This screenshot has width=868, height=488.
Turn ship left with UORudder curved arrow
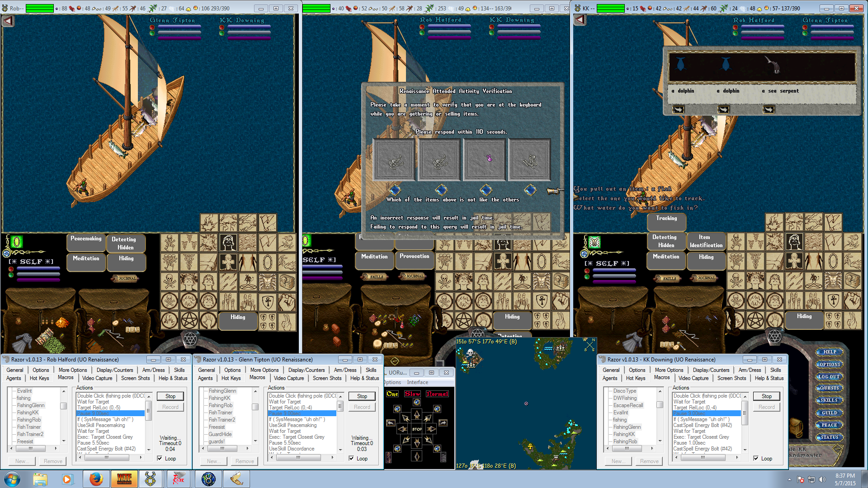(391, 423)
